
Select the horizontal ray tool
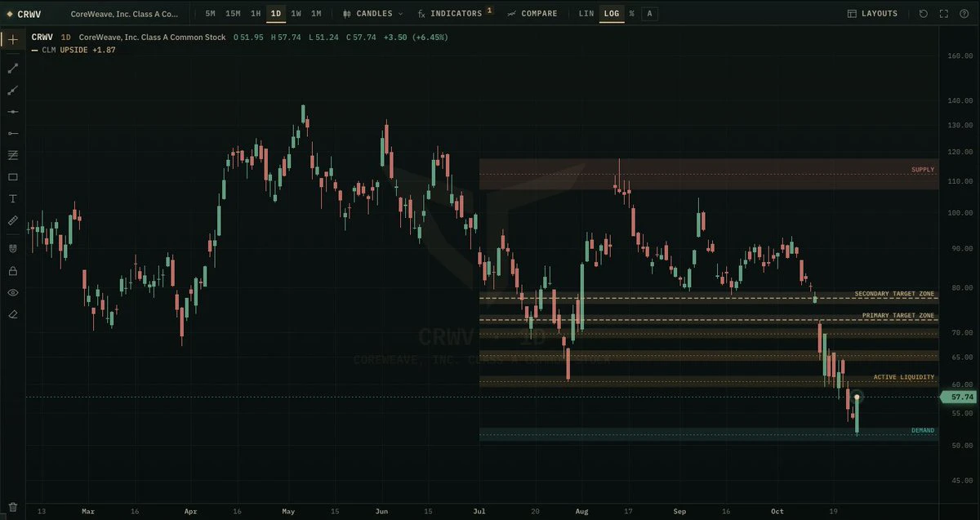click(12, 133)
